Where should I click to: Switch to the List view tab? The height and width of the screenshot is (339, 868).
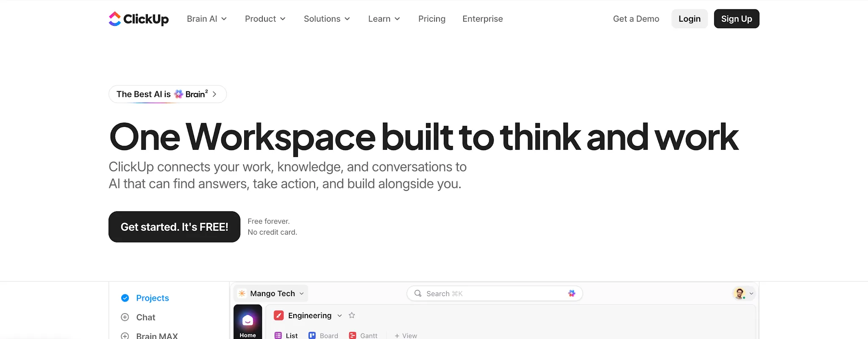coord(286,336)
